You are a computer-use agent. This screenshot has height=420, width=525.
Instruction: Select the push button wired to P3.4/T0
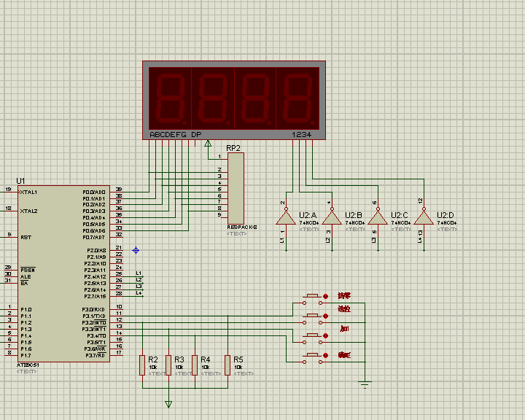pos(312,358)
